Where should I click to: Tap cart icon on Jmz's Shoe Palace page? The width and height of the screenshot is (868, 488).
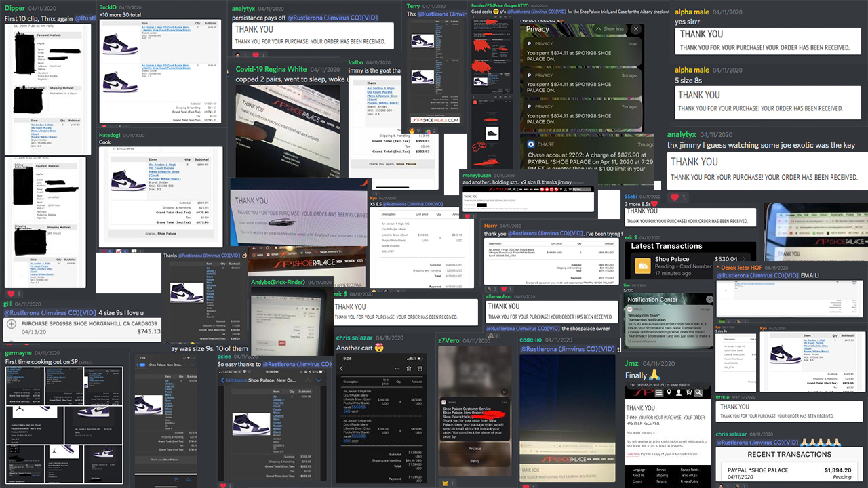688,392
